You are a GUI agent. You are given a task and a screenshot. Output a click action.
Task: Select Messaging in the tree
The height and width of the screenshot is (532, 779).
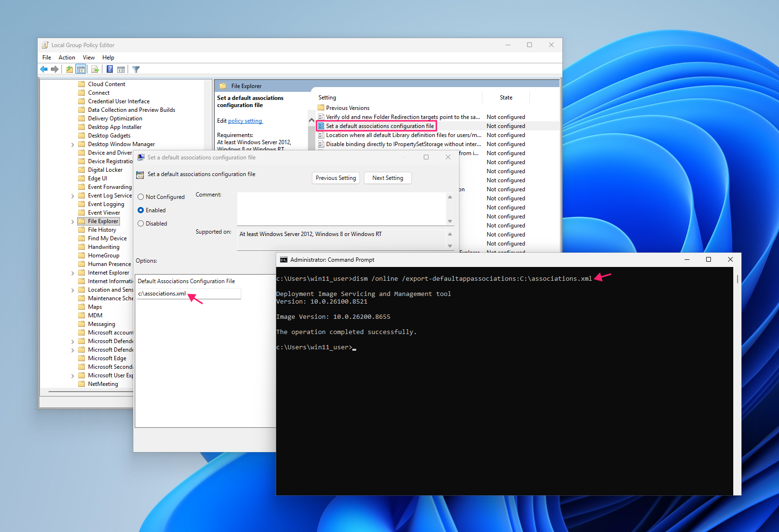click(101, 324)
